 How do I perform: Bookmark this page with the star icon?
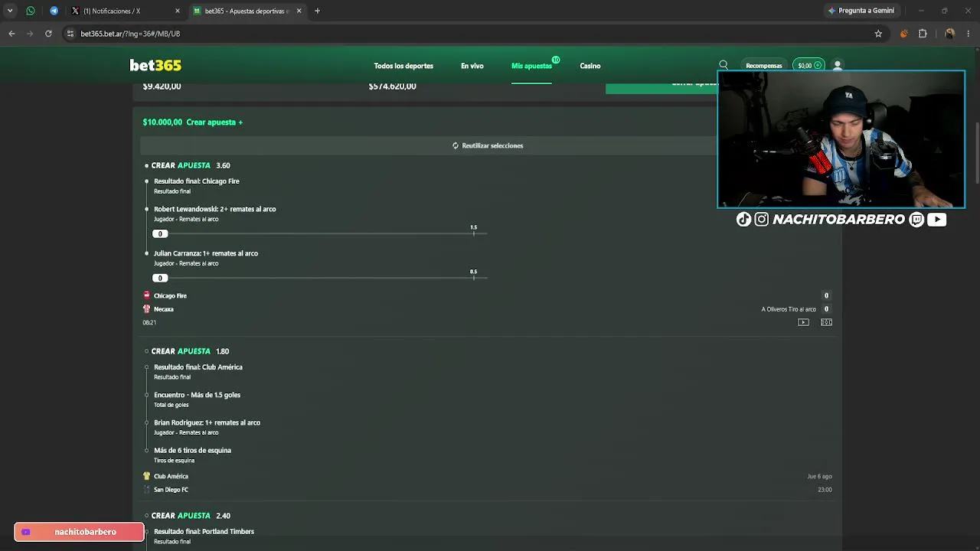(x=878, y=34)
